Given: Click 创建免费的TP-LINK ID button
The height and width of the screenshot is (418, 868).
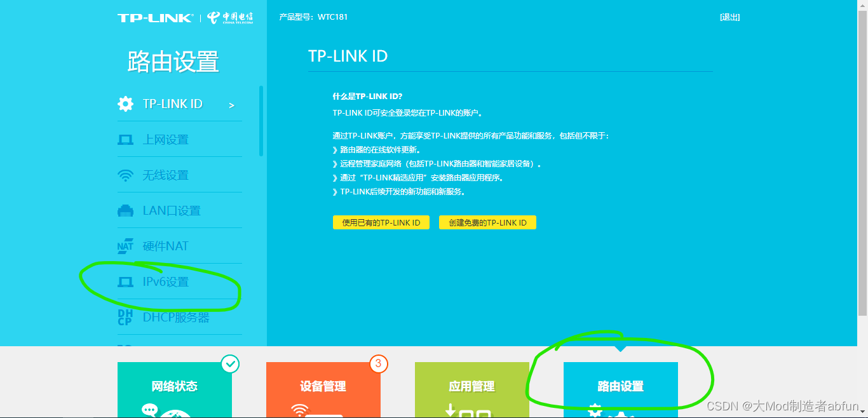Looking at the screenshot, I should click(487, 223).
